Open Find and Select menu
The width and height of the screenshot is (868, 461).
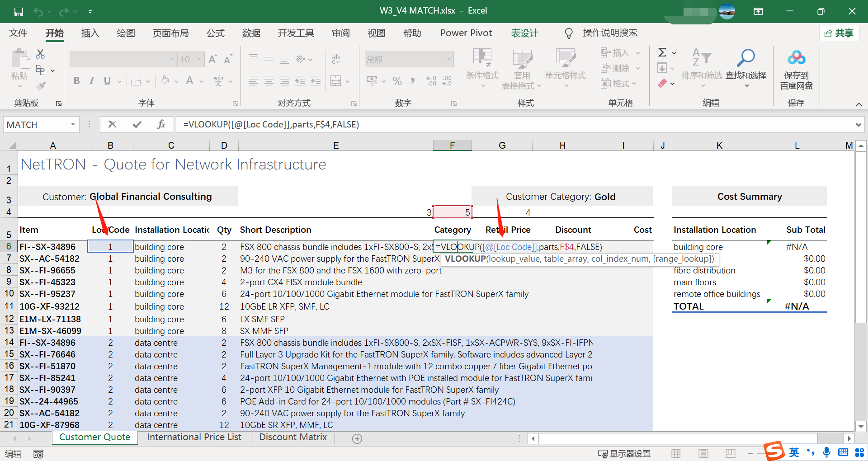pyautogui.click(x=746, y=68)
